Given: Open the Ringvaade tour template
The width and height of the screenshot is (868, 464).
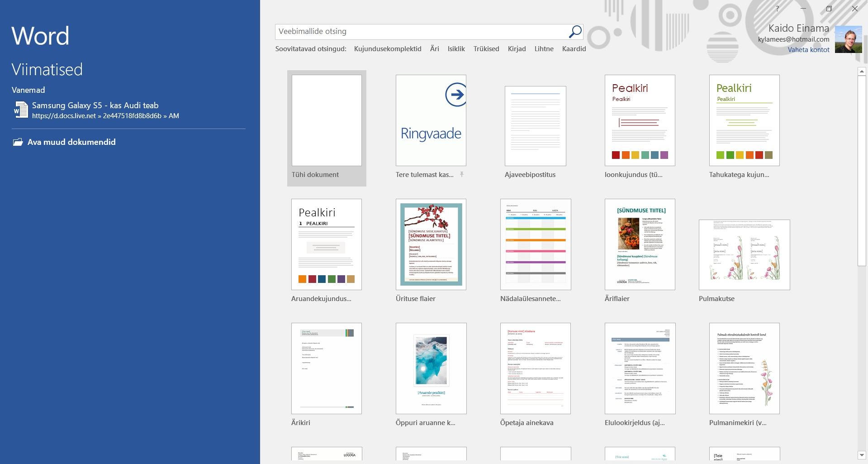Looking at the screenshot, I should pos(431,120).
